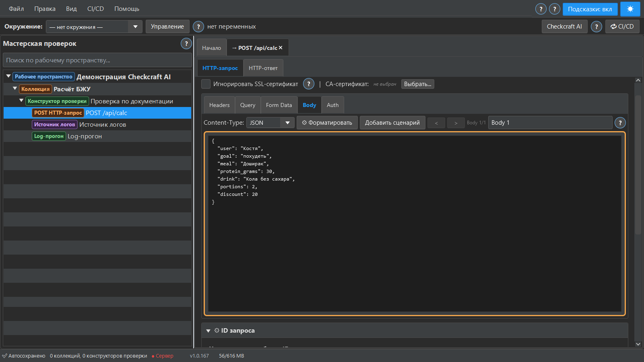The image size is (644, 362).
Task: Click the 'Body 1/1' counter label
Action: click(x=476, y=123)
